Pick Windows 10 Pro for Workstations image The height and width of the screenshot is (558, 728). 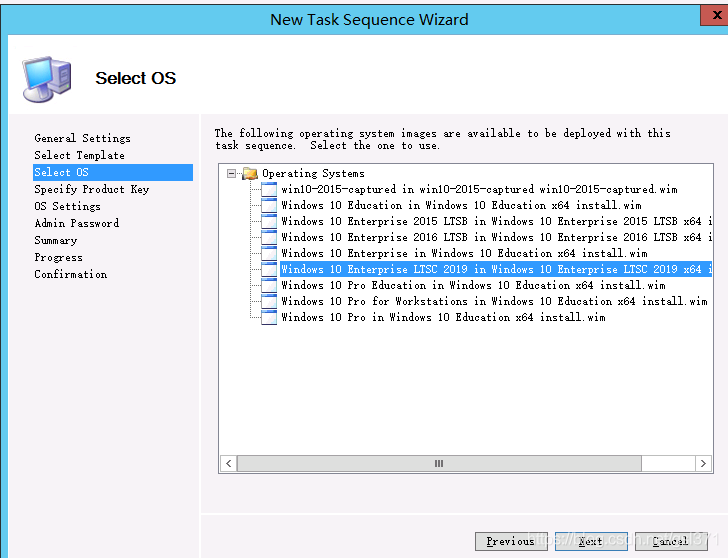(x=494, y=301)
